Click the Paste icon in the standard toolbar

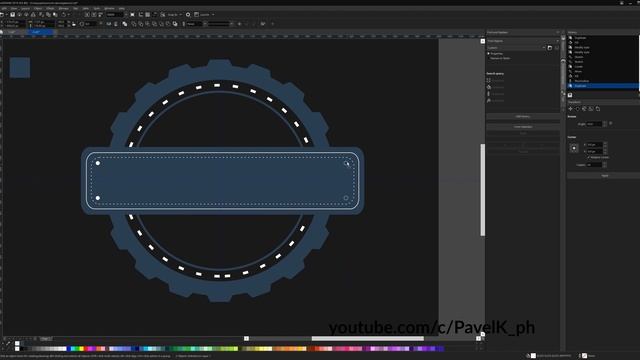[55, 15]
